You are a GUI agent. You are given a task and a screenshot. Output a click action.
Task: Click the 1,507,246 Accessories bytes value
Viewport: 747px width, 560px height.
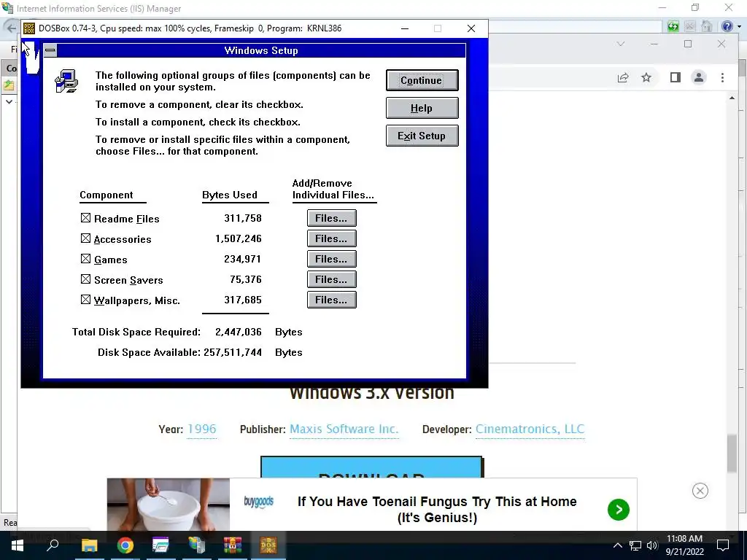pyautogui.click(x=239, y=238)
